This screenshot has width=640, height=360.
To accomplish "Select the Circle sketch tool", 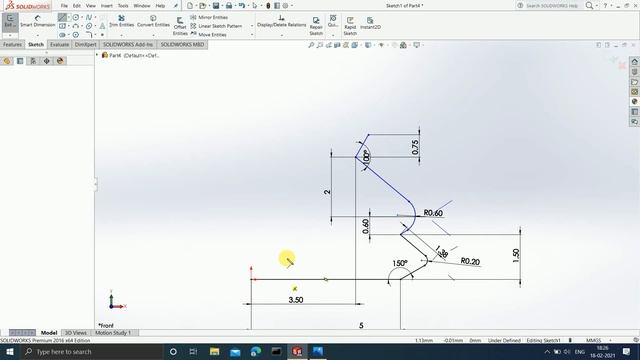I will coord(76,17).
